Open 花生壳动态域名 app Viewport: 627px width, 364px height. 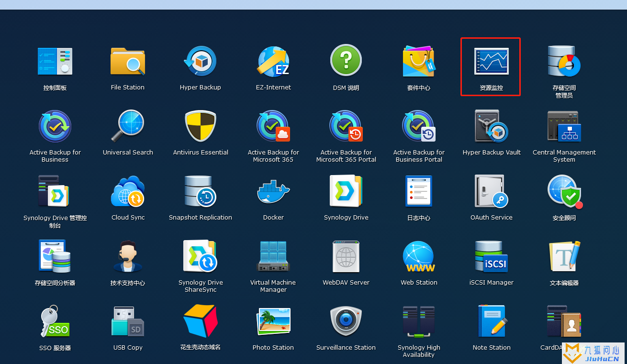pos(201,321)
